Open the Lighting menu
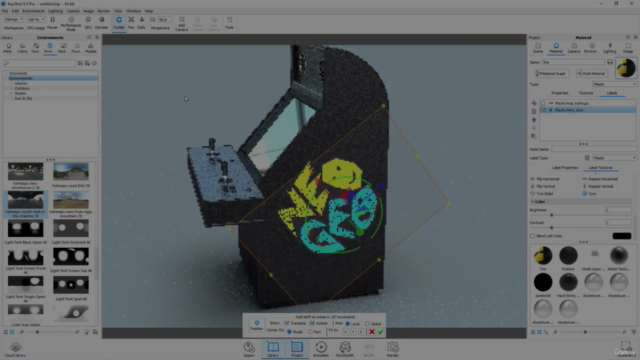The width and height of the screenshot is (640, 360). tap(55, 11)
